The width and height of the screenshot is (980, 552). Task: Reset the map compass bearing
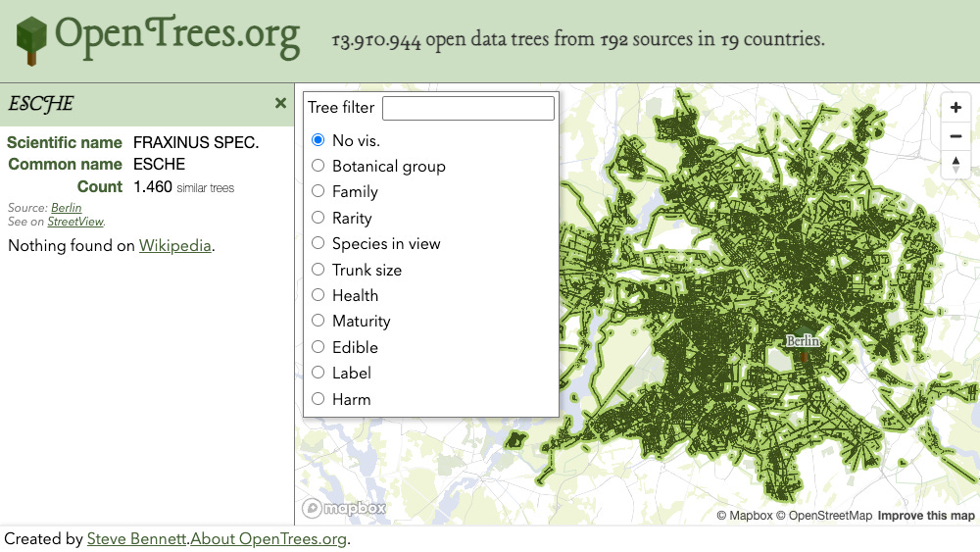[955, 164]
